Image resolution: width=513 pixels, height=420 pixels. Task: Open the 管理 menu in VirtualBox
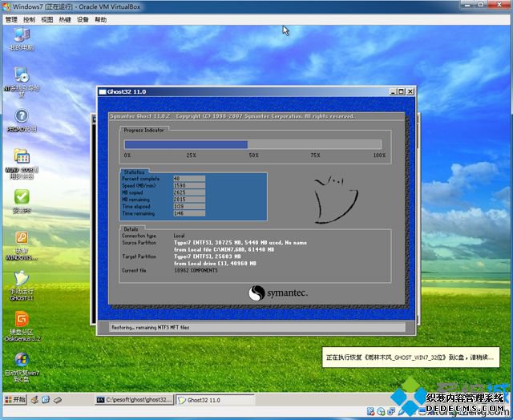[x=11, y=19]
